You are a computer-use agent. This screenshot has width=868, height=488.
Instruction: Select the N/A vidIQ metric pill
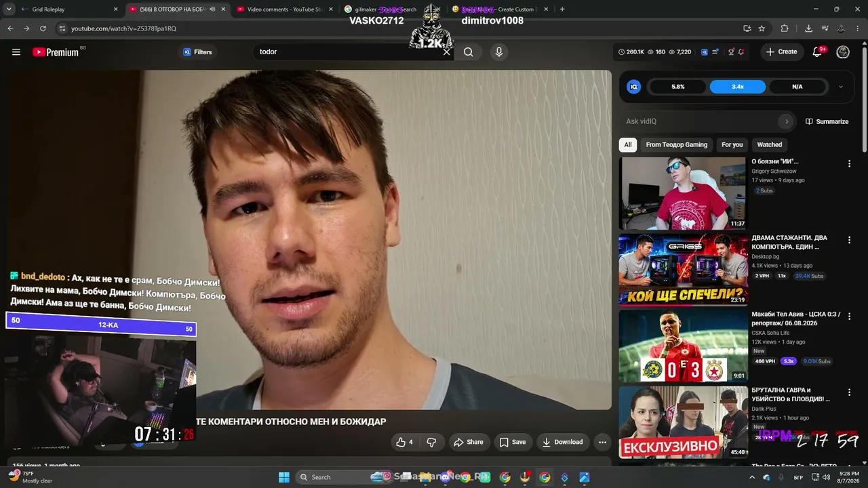[797, 87]
